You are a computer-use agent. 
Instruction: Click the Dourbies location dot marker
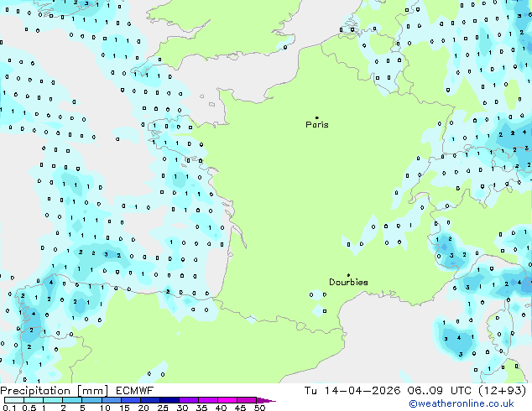tap(348, 275)
